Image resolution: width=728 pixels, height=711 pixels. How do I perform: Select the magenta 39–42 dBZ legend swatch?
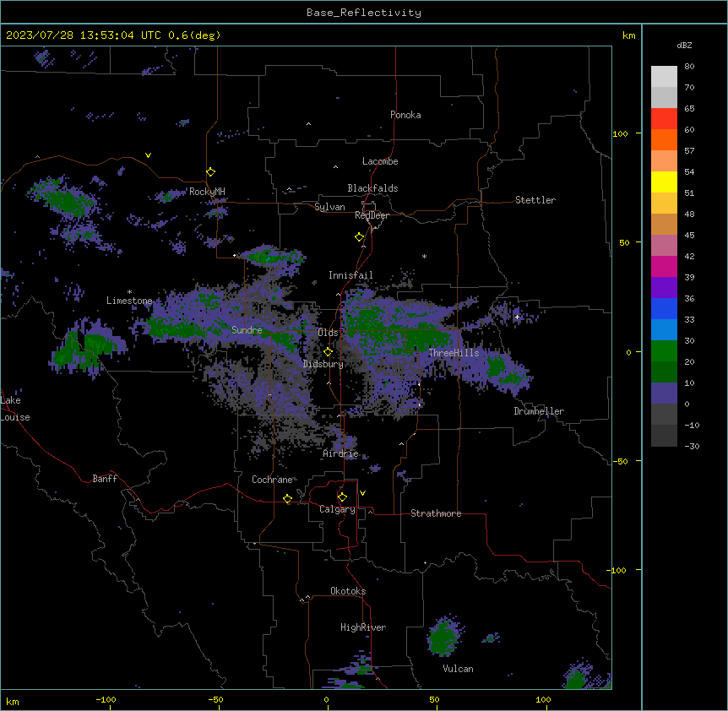tap(664, 266)
